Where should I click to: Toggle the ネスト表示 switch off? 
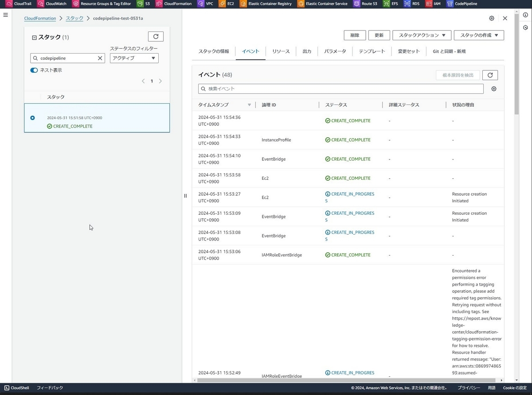pos(34,70)
